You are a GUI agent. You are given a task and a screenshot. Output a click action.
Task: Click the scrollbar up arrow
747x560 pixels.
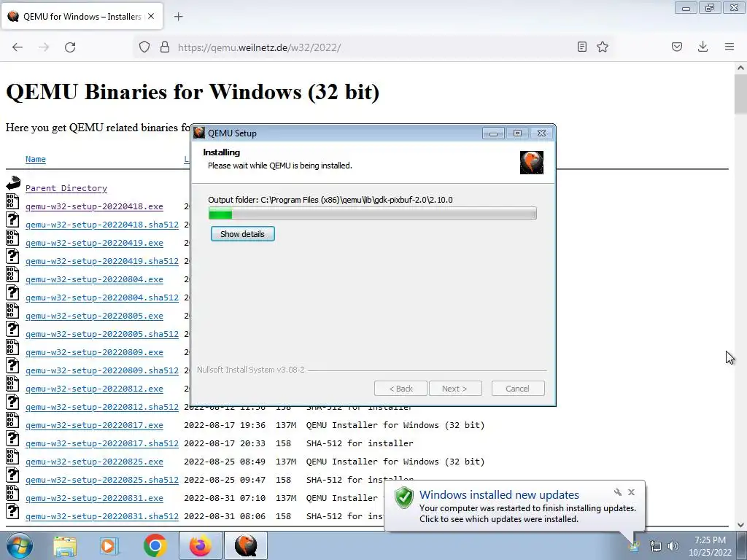pos(740,68)
